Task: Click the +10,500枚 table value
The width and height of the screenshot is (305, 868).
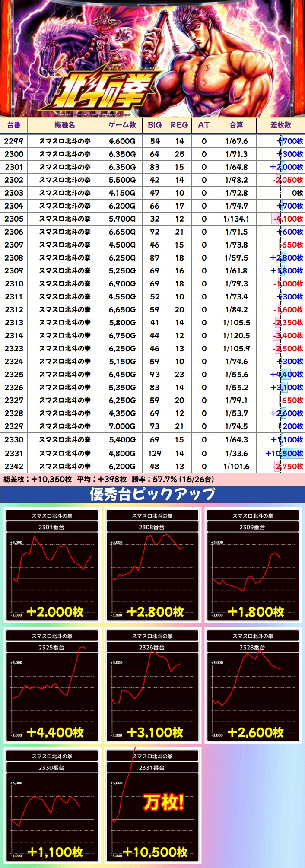Action: click(x=284, y=454)
